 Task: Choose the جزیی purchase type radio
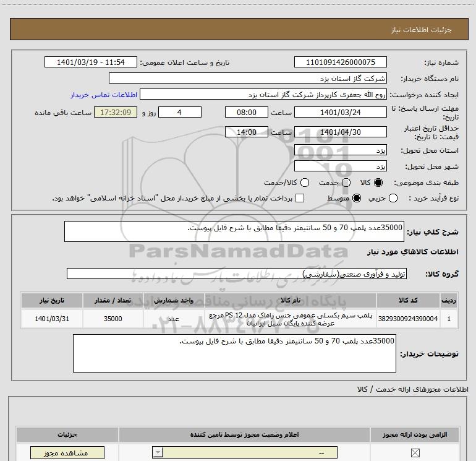[393, 199]
